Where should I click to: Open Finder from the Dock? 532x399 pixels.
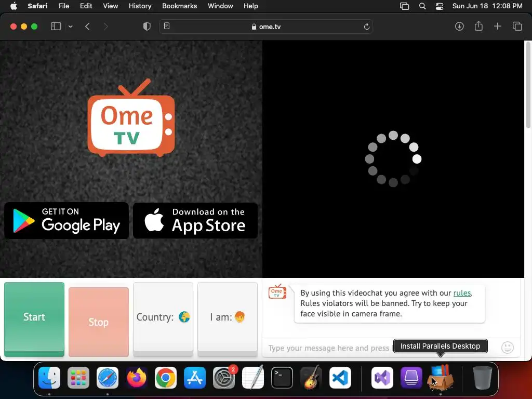pos(49,378)
